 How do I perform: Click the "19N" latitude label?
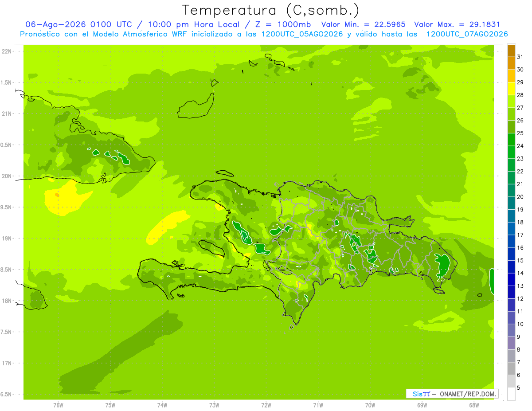tap(7, 239)
